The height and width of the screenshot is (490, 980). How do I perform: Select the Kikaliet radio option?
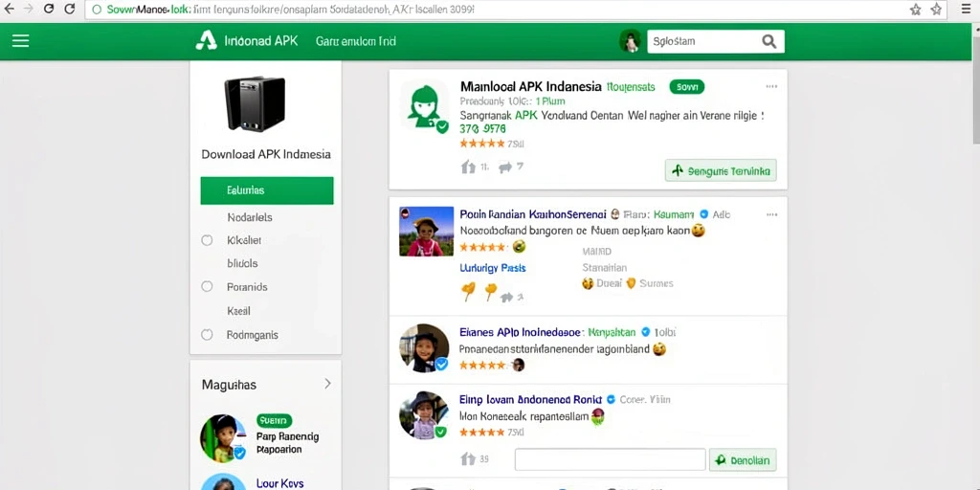coord(207,240)
